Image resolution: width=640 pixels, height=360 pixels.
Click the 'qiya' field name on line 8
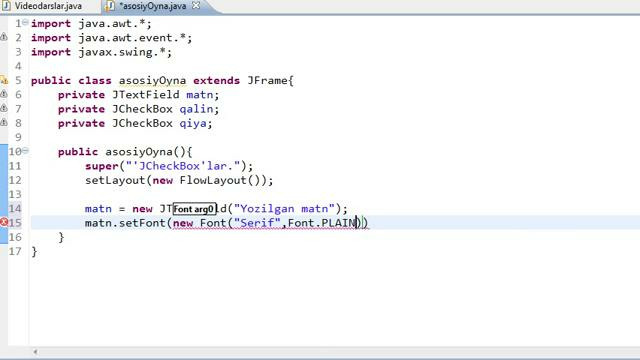[x=193, y=124]
